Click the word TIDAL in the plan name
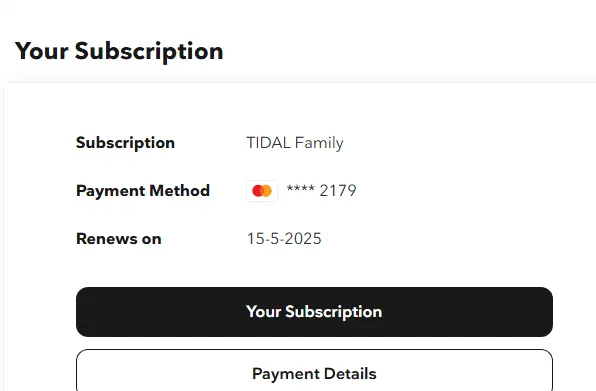The width and height of the screenshot is (596, 391). tap(269, 143)
